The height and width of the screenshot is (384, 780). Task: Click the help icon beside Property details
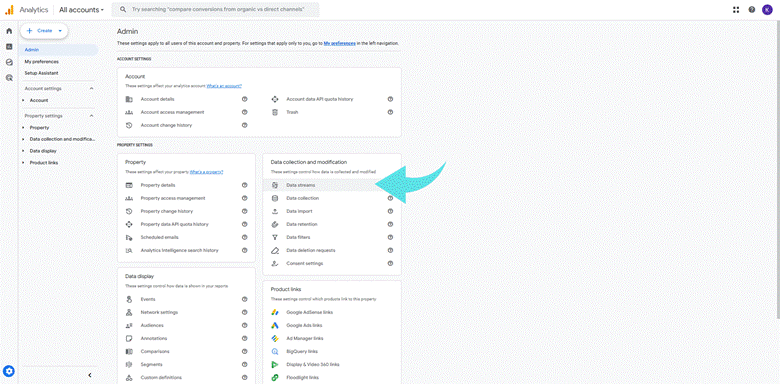pyautogui.click(x=244, y=185)
